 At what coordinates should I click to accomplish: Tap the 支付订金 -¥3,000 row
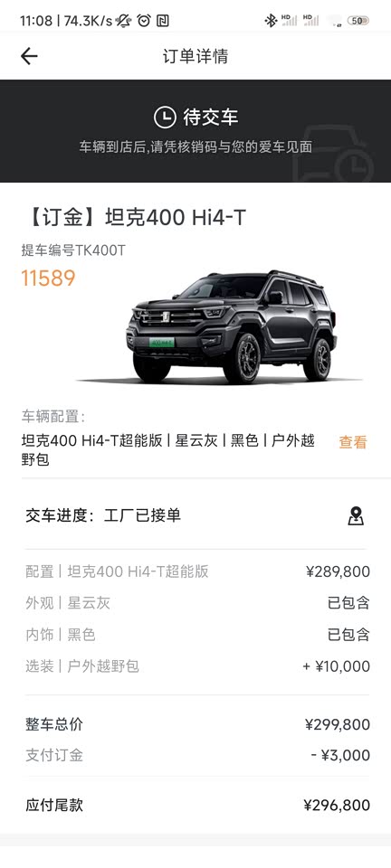[197, 755]
